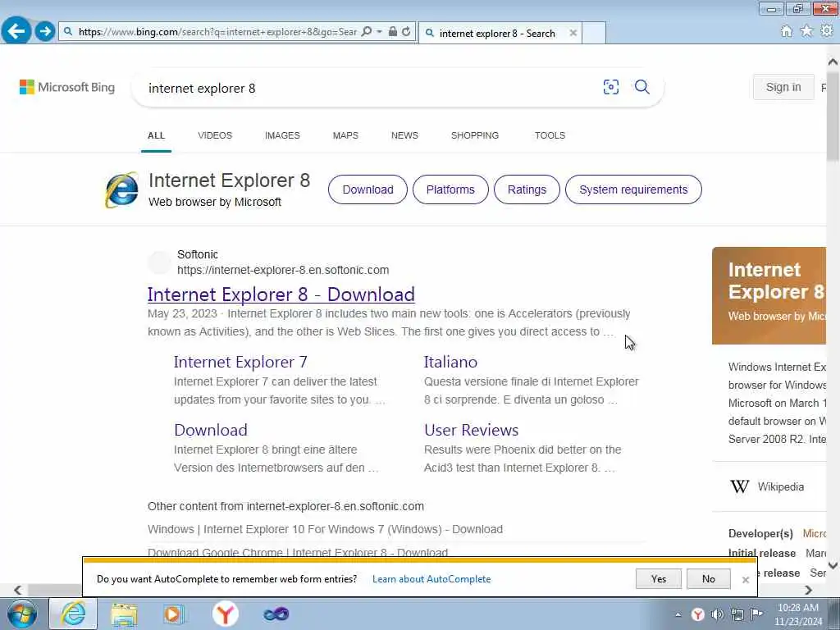Click the vertical scrollbar up arrow
Image resolution: width=840 pixels, height=630 pixels.
(833, 62)
